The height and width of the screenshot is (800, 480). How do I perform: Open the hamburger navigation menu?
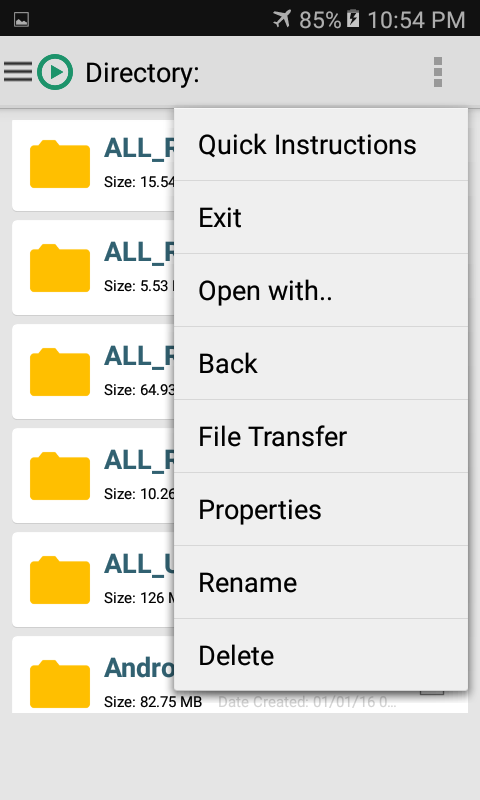click(x=18, y=72)
